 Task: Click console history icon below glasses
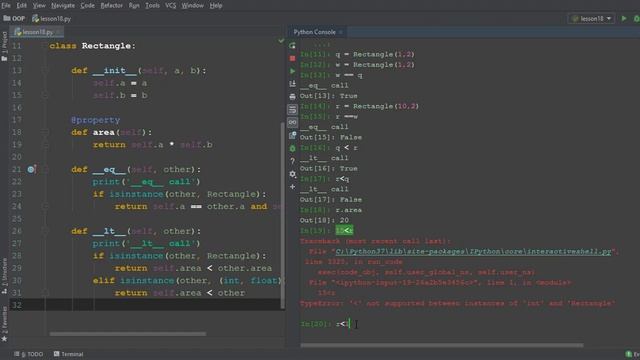pos(292,135)
